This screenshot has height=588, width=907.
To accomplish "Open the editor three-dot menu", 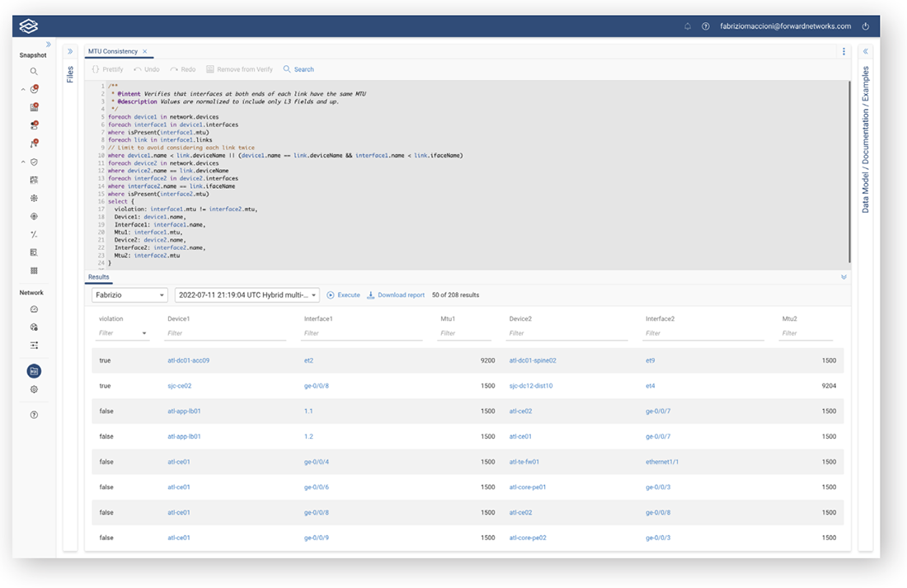I will click(x=844, y=51).
